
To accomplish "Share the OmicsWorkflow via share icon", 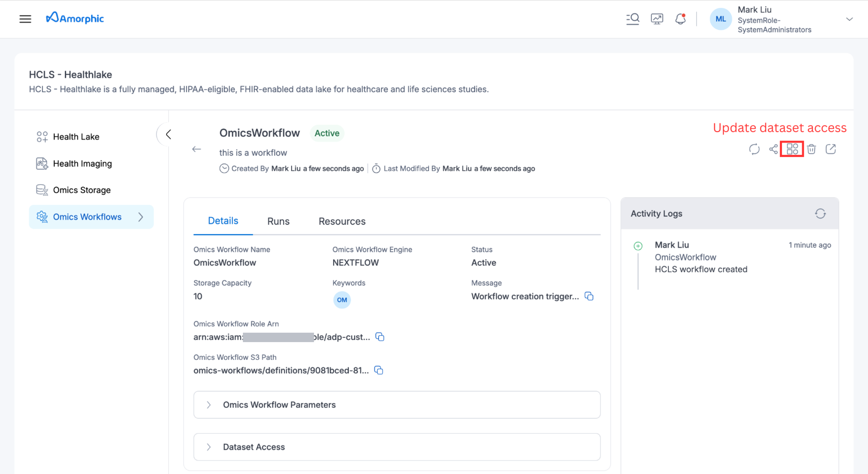I will tap(773, 149).
